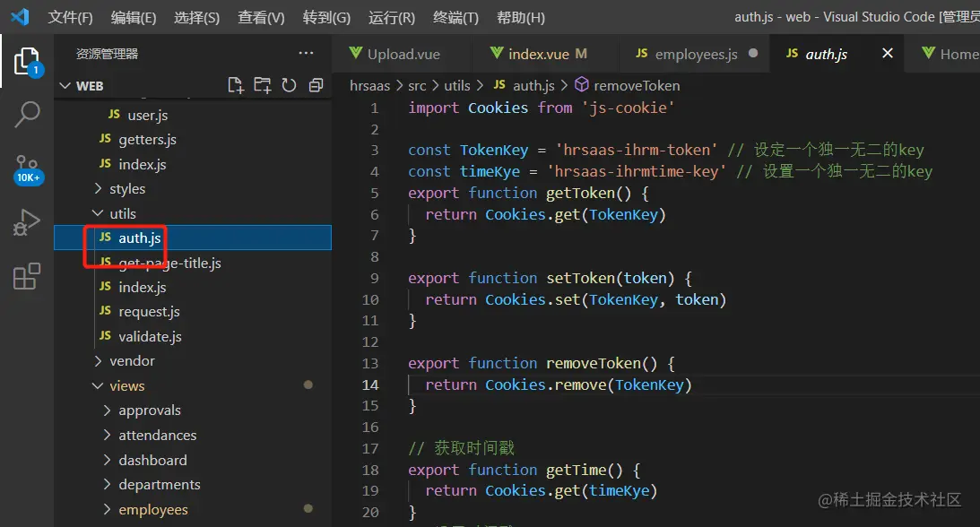
Task: Click JS icon of auth.js breadcrumb
Action: tap(499, 85)
